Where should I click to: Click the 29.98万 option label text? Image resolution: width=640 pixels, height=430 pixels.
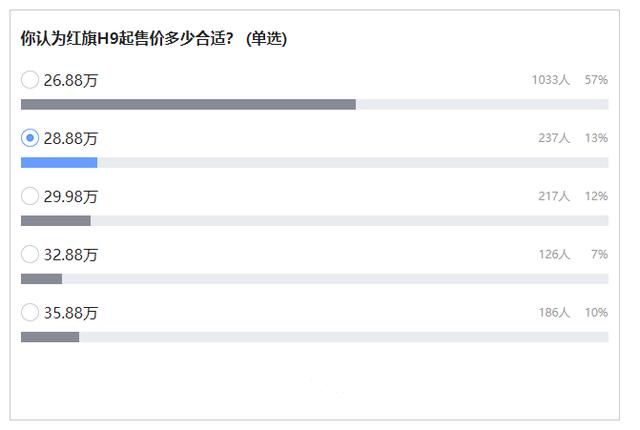click(71, 196)
